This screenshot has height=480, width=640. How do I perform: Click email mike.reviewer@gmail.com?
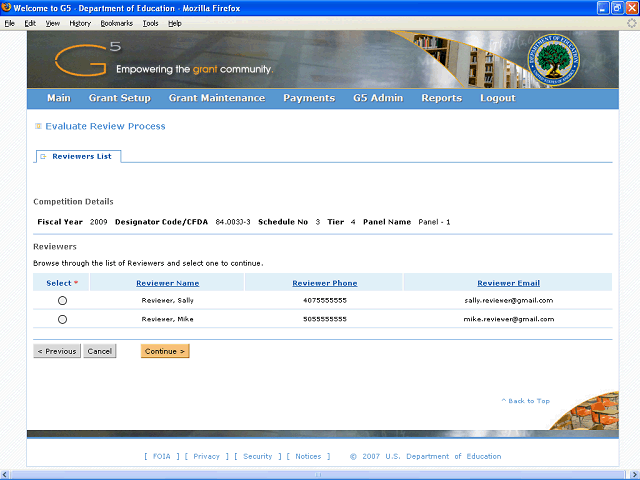(x=508, y=319)
